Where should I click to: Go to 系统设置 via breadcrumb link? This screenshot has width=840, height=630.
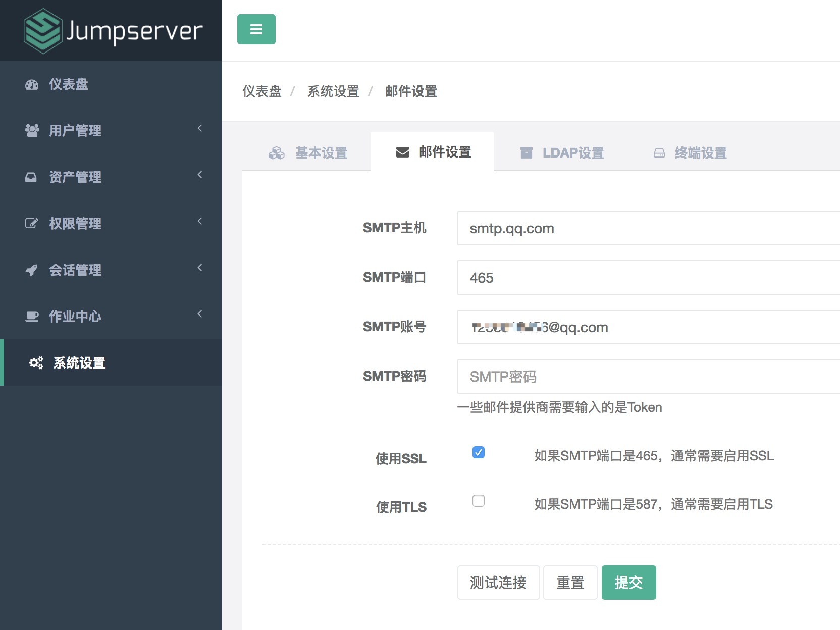pyautogui.click(x=333, y=91)
